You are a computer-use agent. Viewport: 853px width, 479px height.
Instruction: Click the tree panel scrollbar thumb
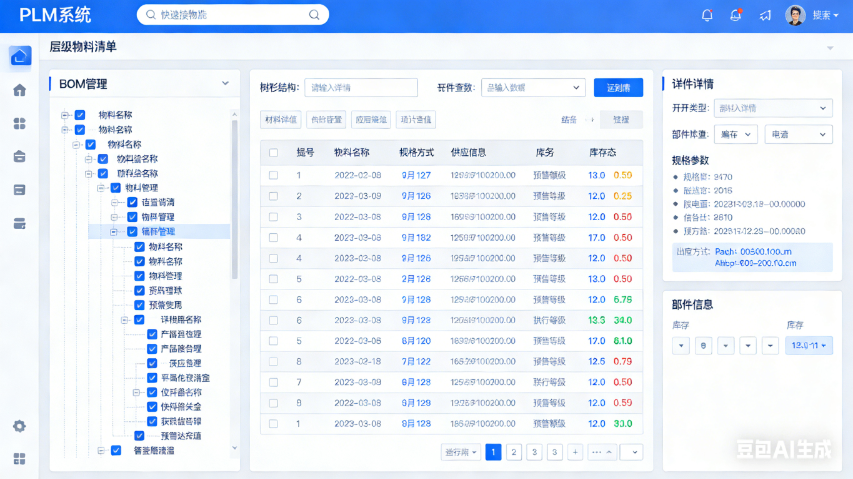234,200
